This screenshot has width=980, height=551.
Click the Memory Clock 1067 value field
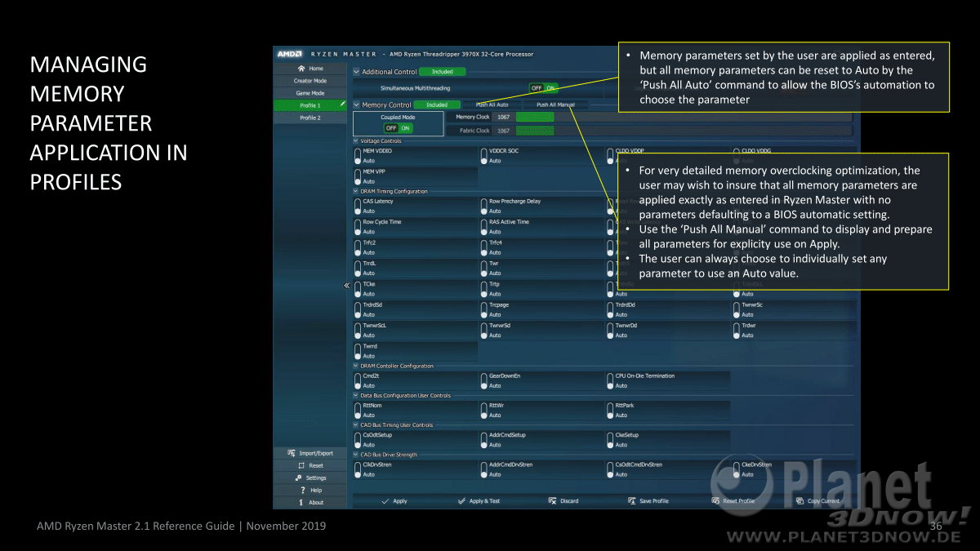click(504, 117)
